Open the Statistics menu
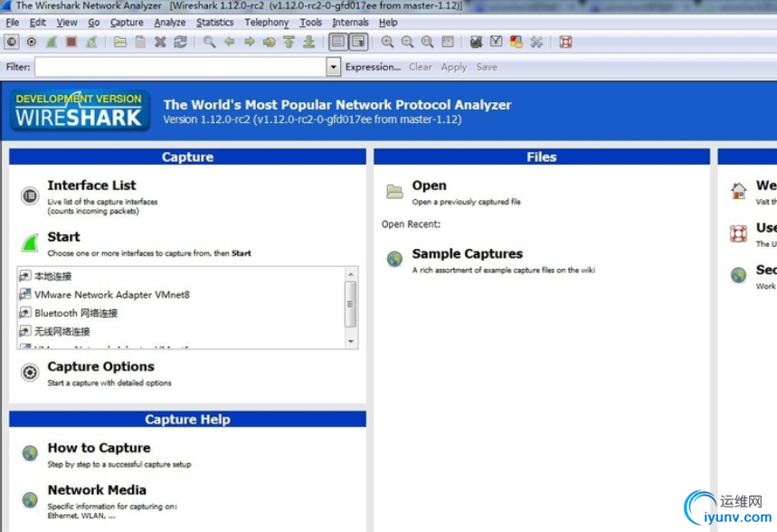Screen dimensions: 777x532 pyautogui.click(x=214, y=23)
